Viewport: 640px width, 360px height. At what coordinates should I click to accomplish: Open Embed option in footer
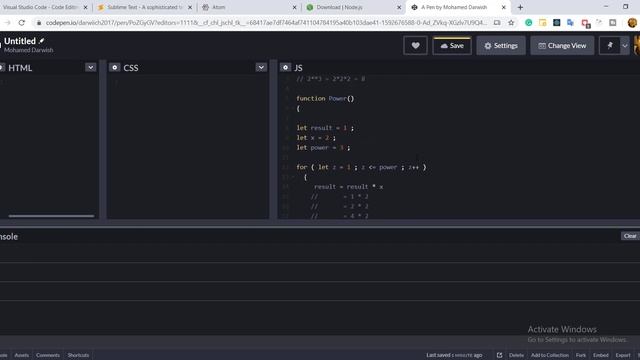[x=601, y=355]
